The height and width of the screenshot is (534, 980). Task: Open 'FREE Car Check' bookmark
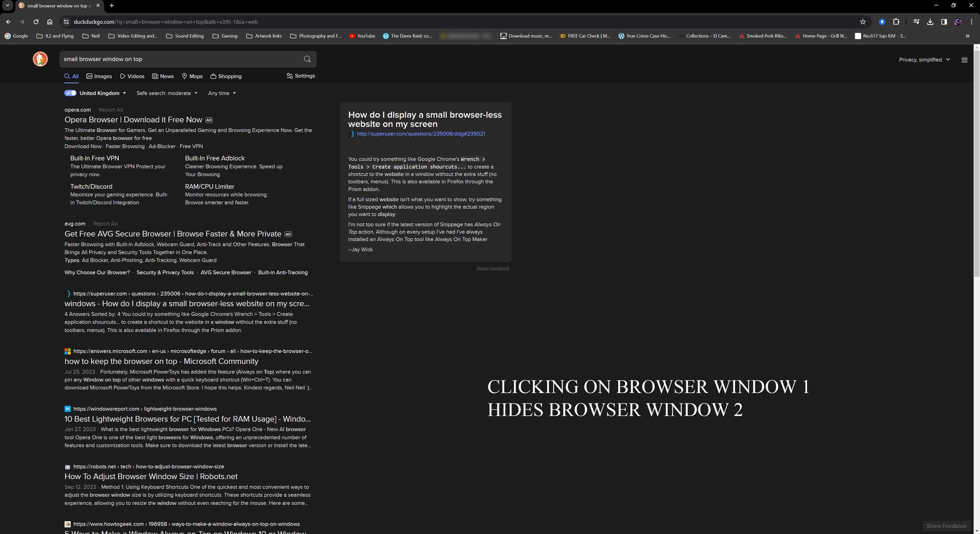point(585,36)
